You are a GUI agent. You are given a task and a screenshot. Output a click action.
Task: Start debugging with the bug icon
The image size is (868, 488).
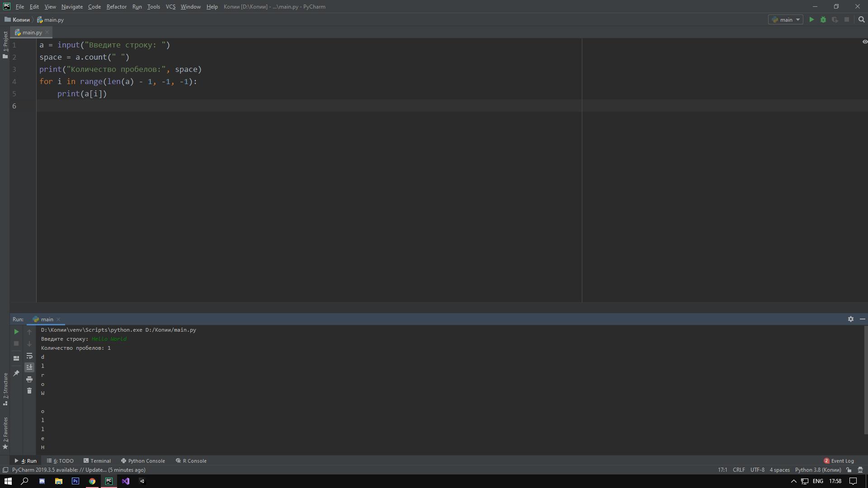pyautogui.click(x=823, y=19)
